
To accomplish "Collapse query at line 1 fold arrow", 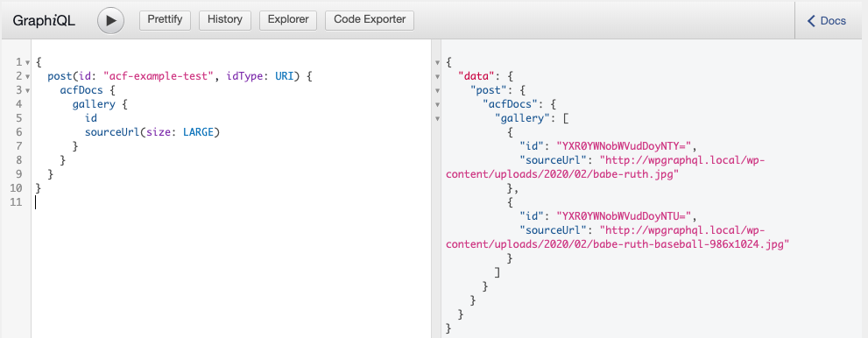I will pyautogui.click(x=27, y=62).
